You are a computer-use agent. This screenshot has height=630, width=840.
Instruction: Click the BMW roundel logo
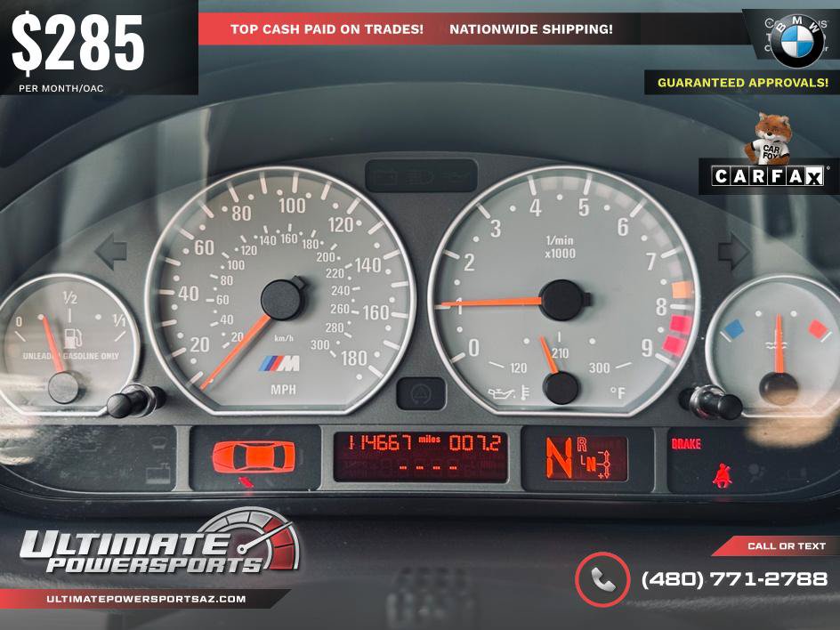(797, 41)
